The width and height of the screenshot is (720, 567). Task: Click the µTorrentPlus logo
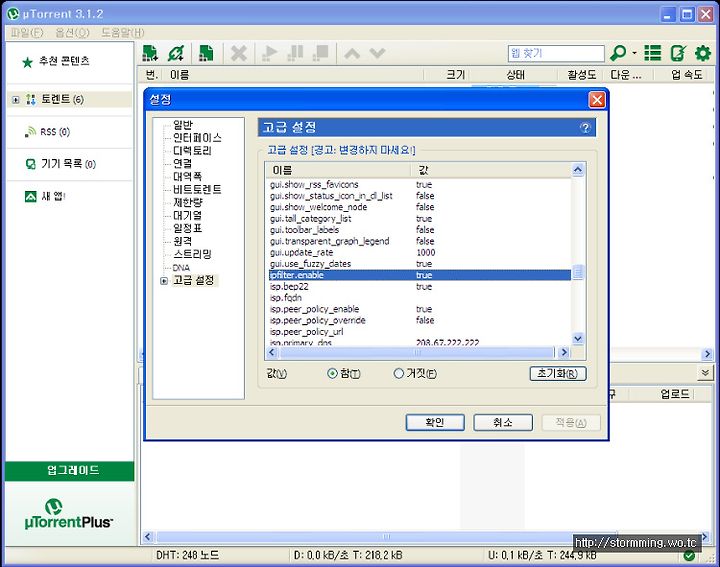pos(68,514)
